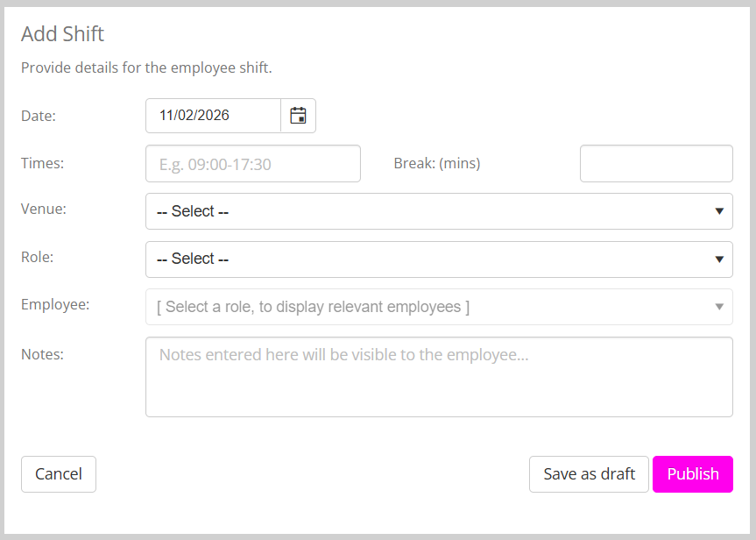Save the shift as draft
This screenshot has height=540, width=756.
589,474
